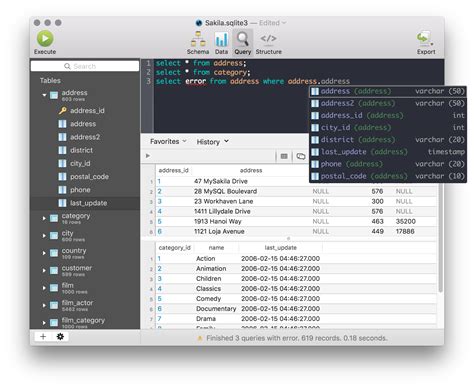Click the sidebar Search field
Viewport: 474px width, 388px height.
click(x=85, y=66)
